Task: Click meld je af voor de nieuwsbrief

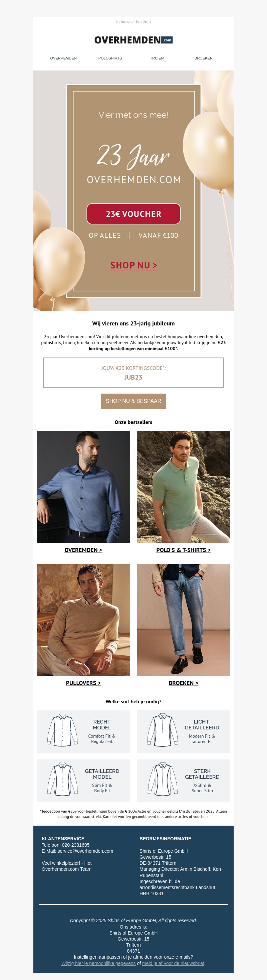Action: click(173, 963)
